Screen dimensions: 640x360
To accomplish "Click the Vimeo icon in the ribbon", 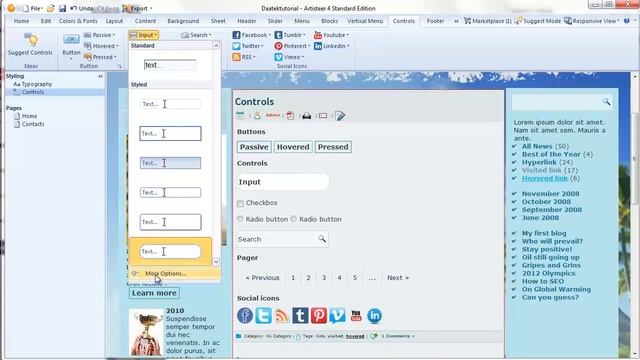I will pyautogui.click(x=278, y=57).
